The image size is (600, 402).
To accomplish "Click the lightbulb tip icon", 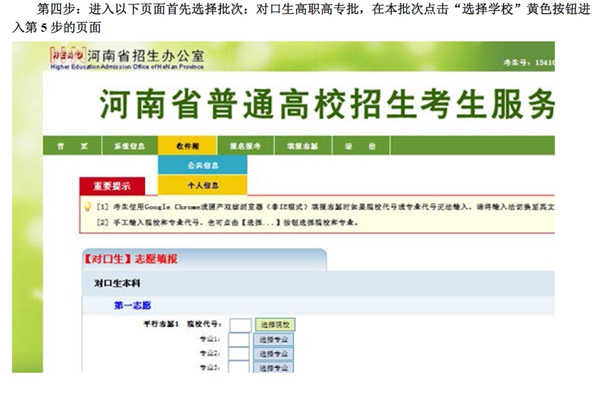I will [x=88, y=207].
